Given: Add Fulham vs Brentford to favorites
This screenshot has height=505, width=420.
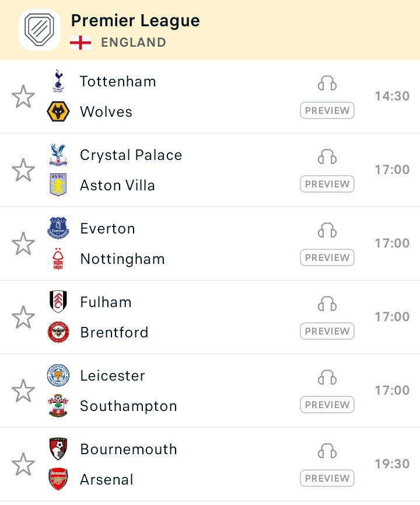Looking at the screenshot, I should (23, 317).
